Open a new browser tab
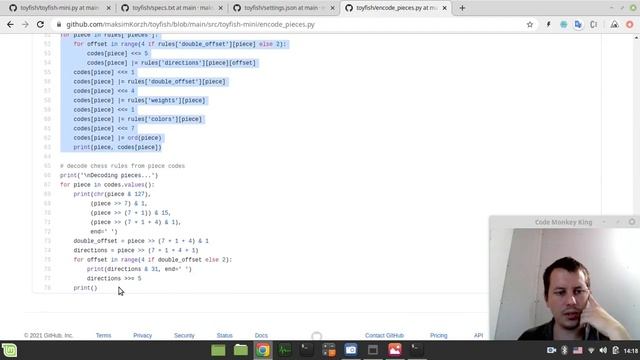The height and width of the screenshot is (360, 640). pos(462,8)
